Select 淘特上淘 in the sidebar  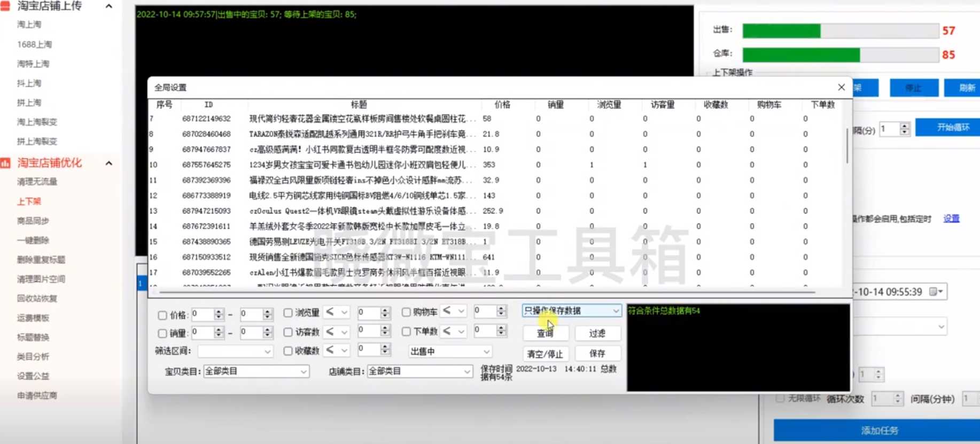33,64
